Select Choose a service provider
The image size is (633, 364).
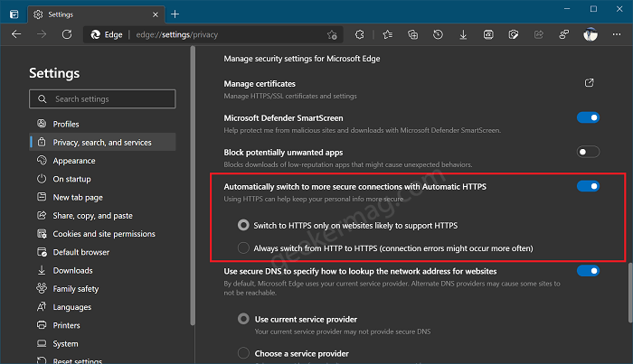pyautogui.click(x=243, y=353)
